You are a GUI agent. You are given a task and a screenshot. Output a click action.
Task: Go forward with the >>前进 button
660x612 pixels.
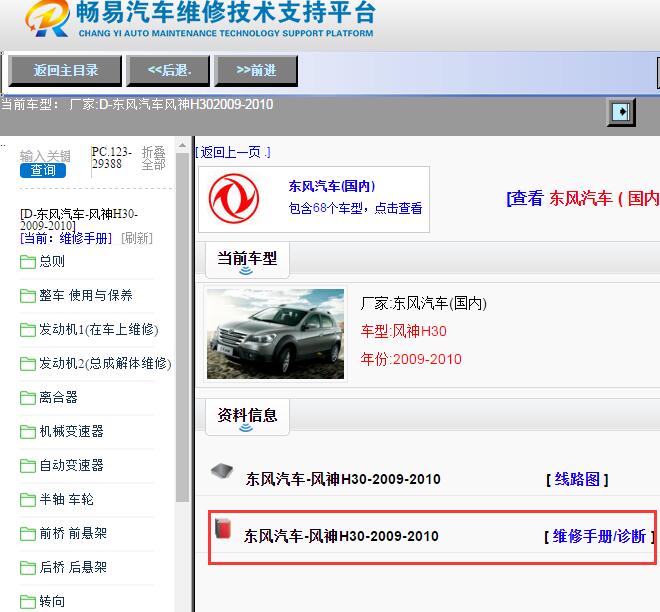(256, 70)
